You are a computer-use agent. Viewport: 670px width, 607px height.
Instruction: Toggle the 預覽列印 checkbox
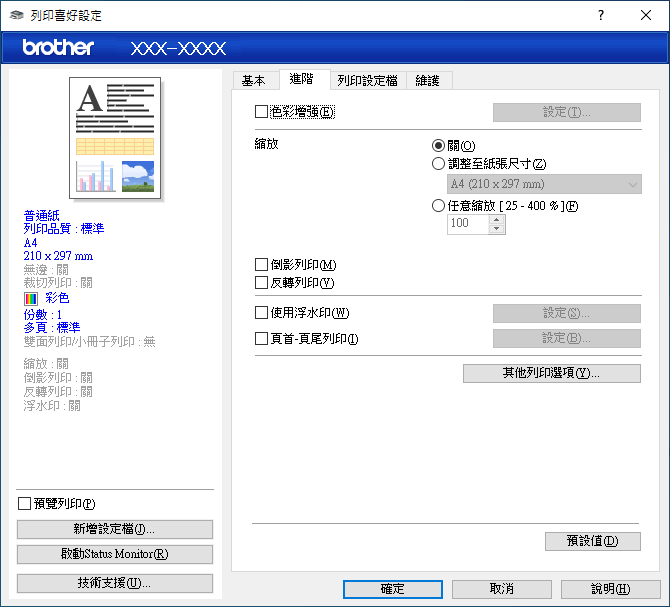tap(25, 503)
